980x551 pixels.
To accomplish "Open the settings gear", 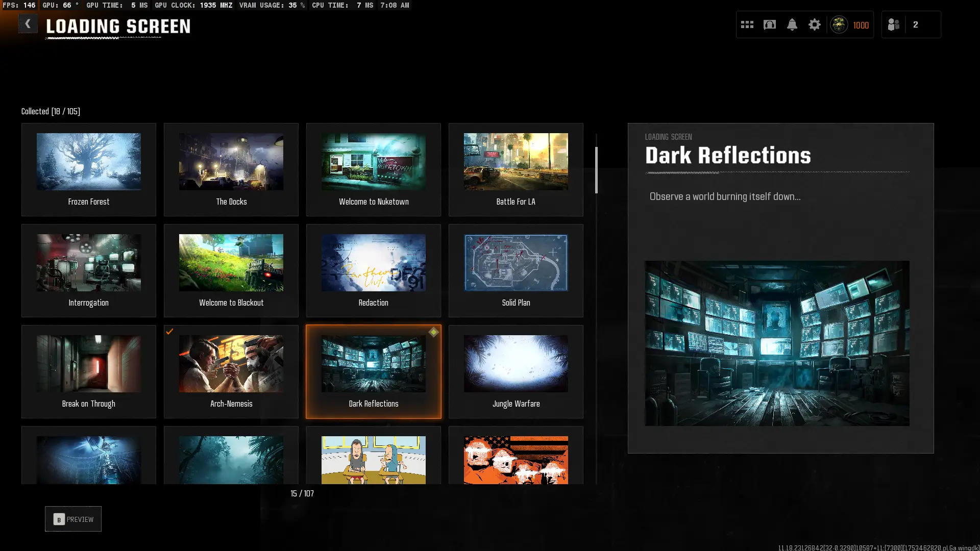I will click(814, 24).
